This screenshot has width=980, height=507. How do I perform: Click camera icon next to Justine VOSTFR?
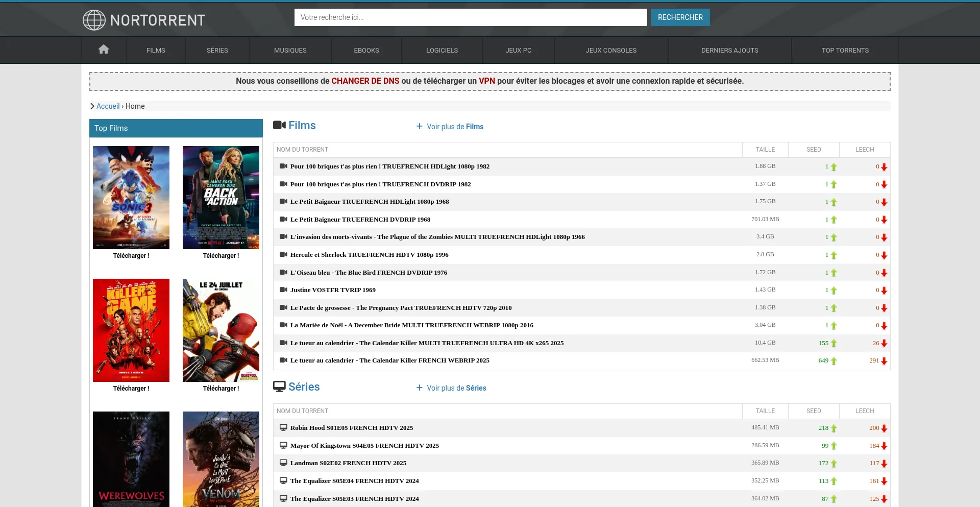pyautogui.click(x=283, y=290)
